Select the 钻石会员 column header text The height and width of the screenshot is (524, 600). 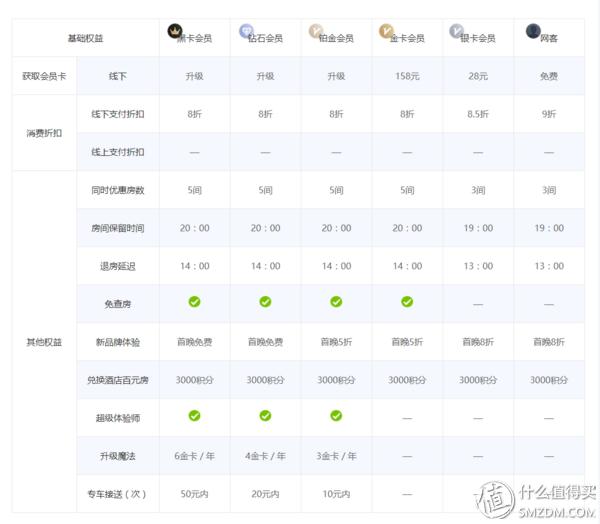click(266, 38)
